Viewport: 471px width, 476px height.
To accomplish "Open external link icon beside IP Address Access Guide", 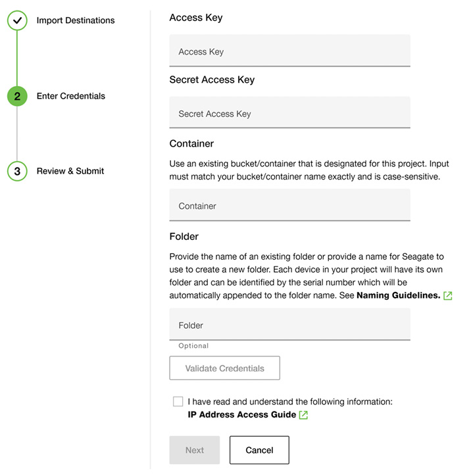I will tap(303, 415).
